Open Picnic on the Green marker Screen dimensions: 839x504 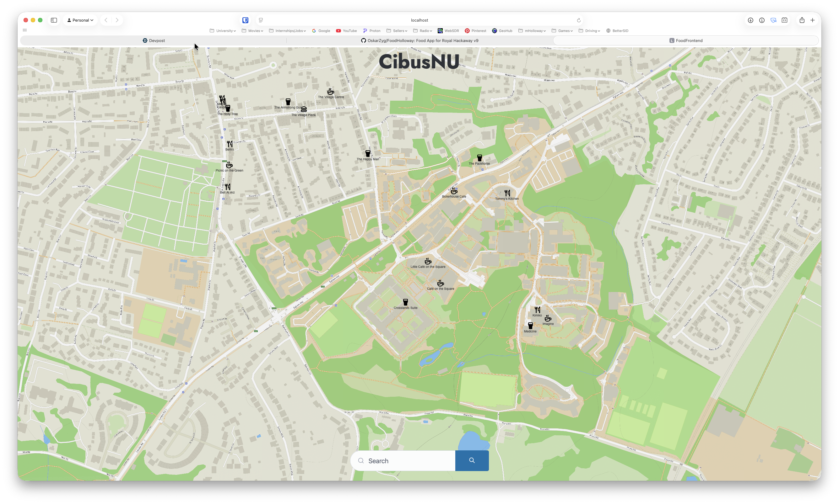(x=229, y=165)
